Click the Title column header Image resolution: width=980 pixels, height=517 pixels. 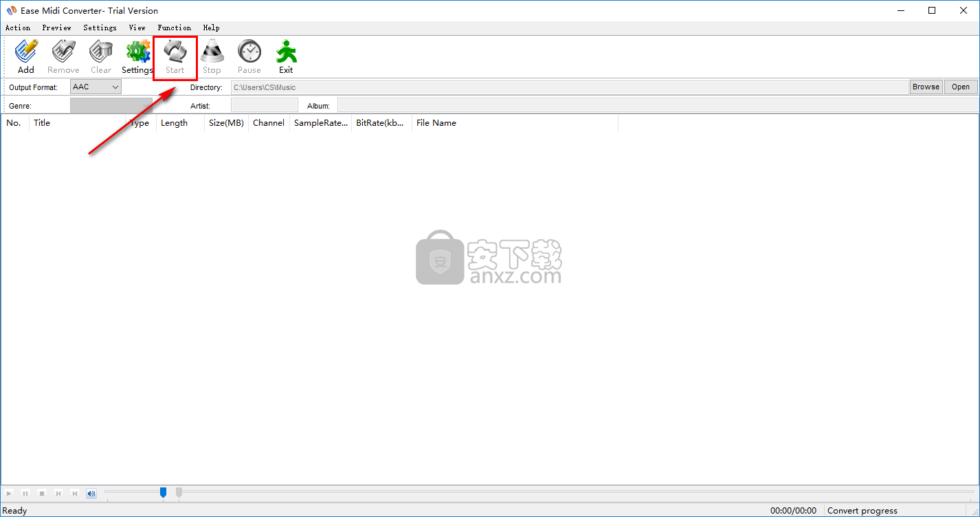pyautogui.click(x=78, y=123)
